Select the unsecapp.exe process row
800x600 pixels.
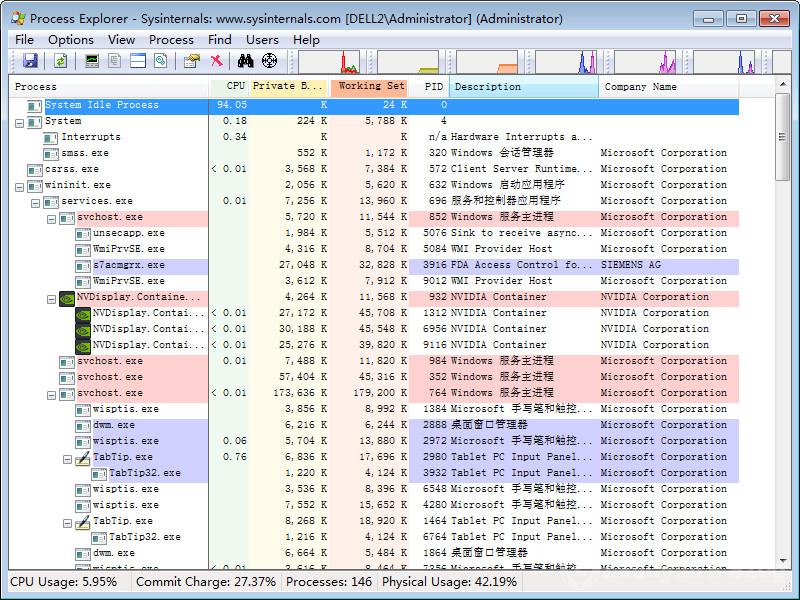[x=374, y=234]
